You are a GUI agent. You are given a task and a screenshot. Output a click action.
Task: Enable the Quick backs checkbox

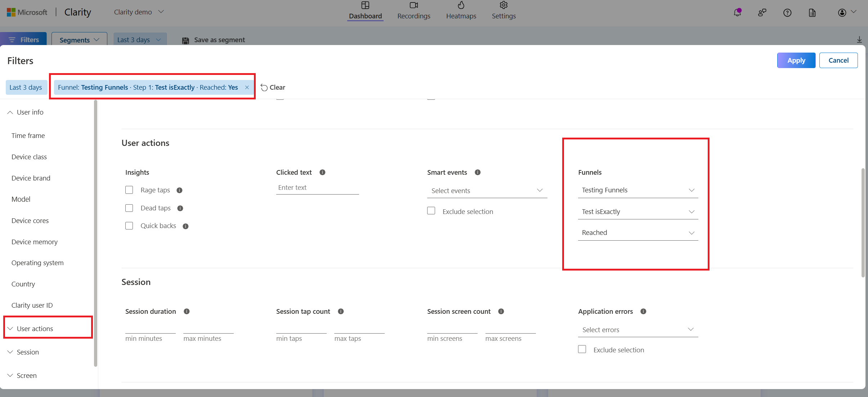click(x=129, y=226)
